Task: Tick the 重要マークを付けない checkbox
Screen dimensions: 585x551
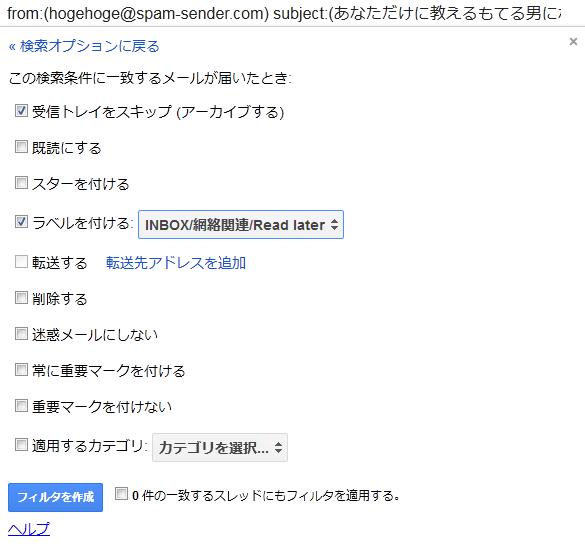Action: point(21,406)
